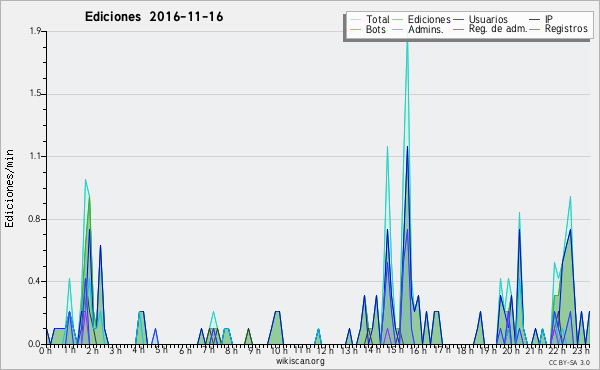Click the 13 h x-axis label
The image size is (600, 370).
tap(349, 350)
